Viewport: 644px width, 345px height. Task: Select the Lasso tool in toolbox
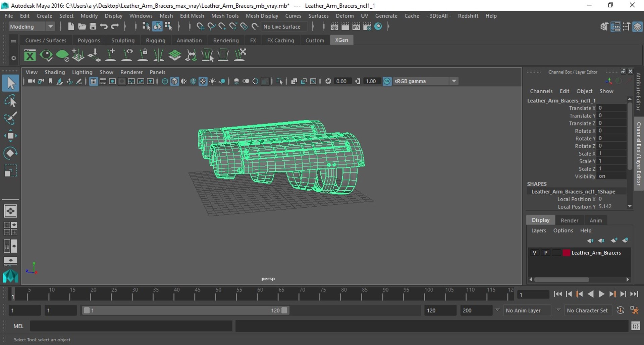[x=10, y=101]
